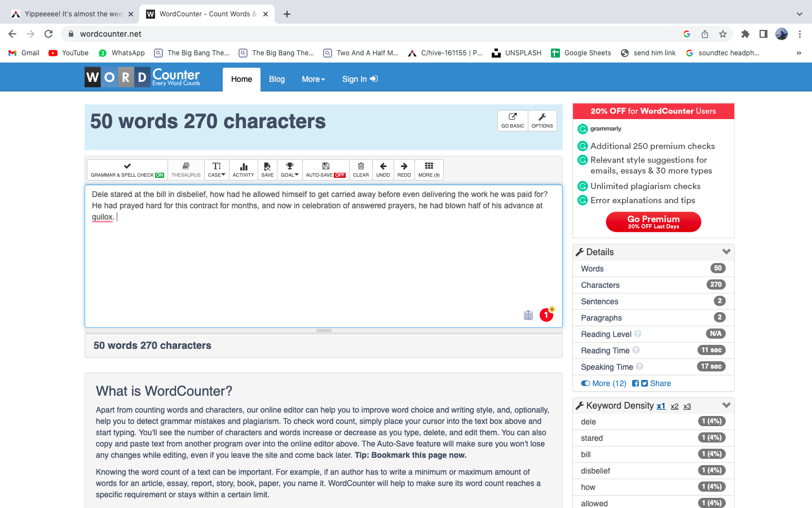Click the WordCounter logo
Viewport: 812px width, 508px height.
pyautogui.click(x=143, y=77)
